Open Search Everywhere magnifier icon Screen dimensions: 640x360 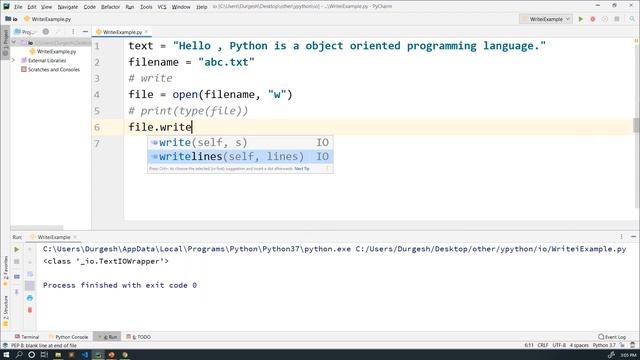632,19
